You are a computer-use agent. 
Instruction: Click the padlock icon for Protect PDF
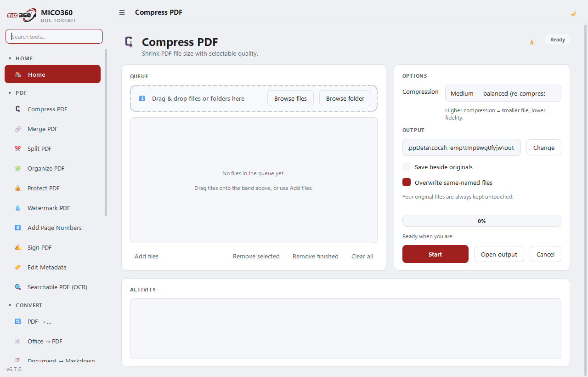[18, 188]
